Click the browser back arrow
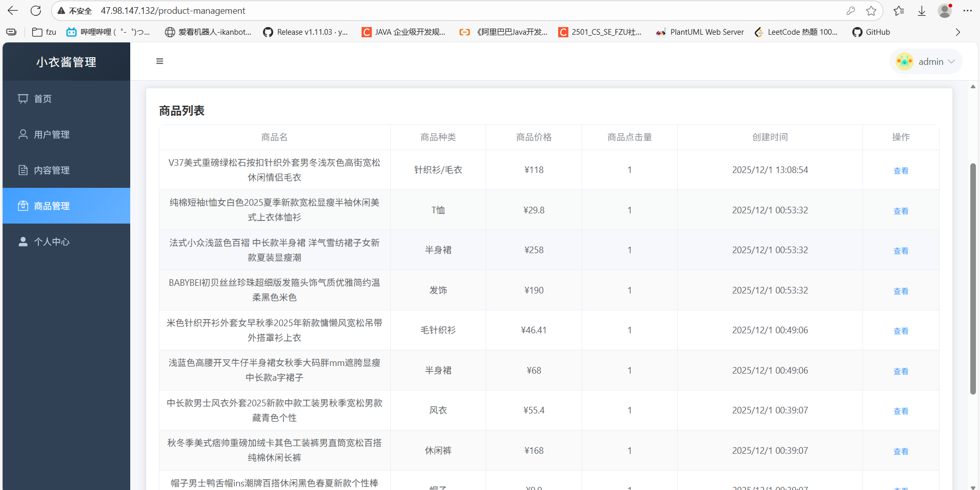This screenshot has width=980, height=490. click(x=13, y=11)
